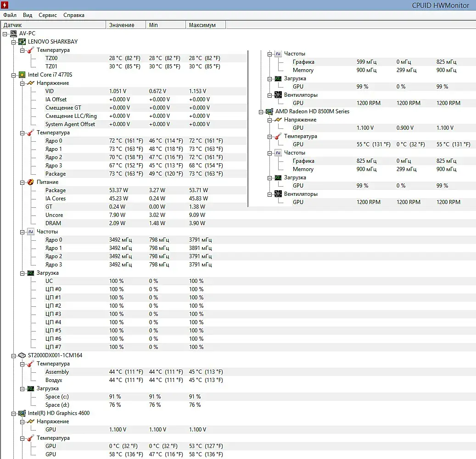Click voltage icon under AMD Radeon HD 8500M
Image resolution: width=476 pixels, height=459 pixels.
(x=278, y=120)
